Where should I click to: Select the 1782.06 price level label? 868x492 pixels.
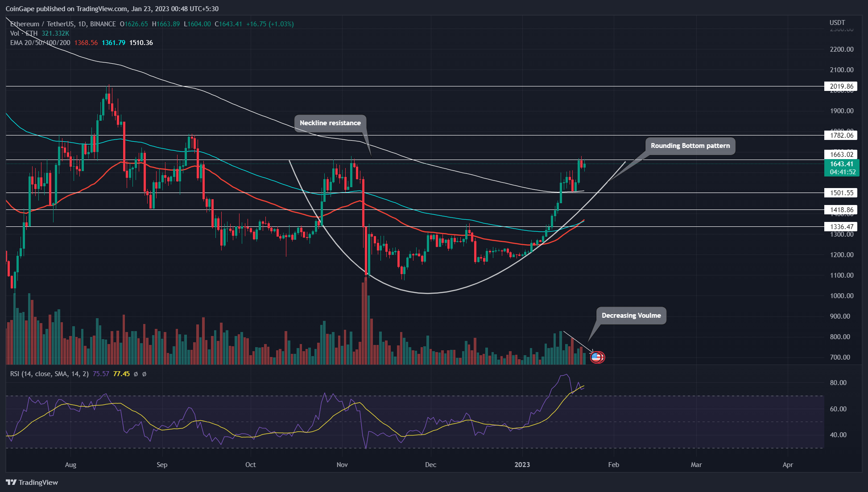point(841,135)
